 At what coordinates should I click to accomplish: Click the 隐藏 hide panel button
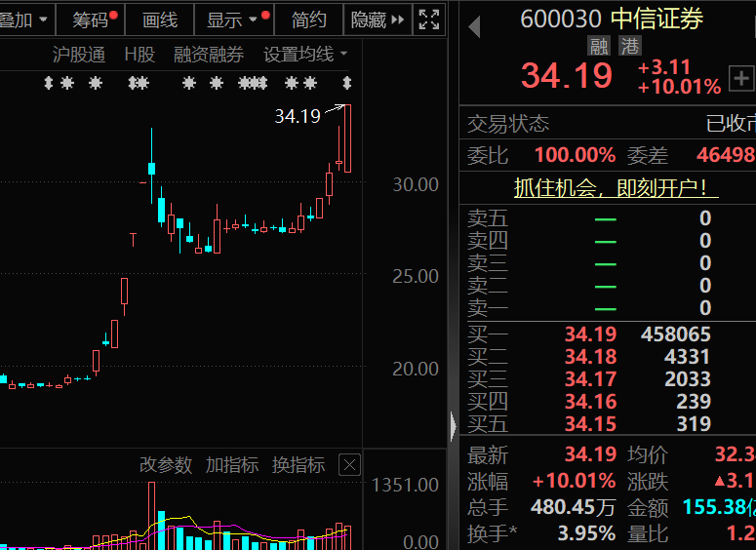pyautogui.click(x=378, y=20)
